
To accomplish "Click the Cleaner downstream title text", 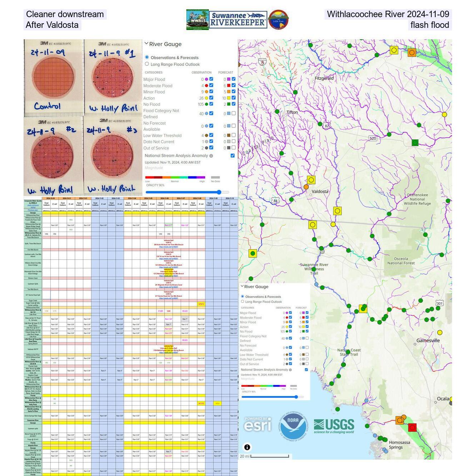I will point(65,14).
